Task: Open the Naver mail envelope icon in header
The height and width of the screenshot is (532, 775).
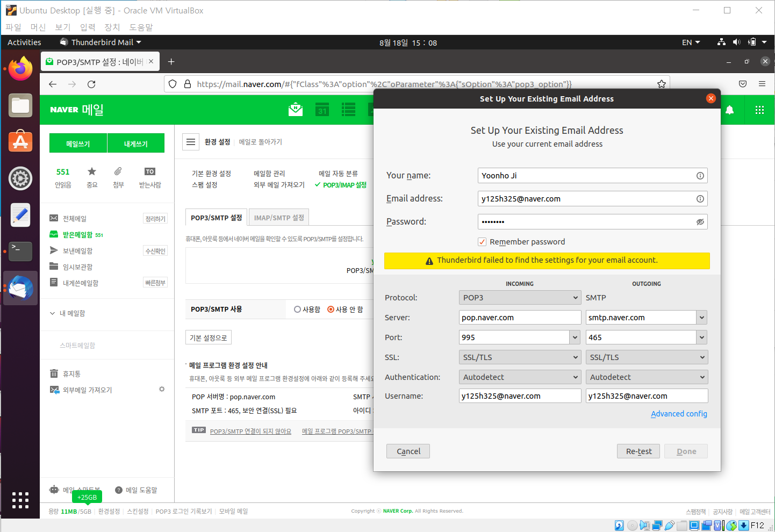Action: [296, 110]
